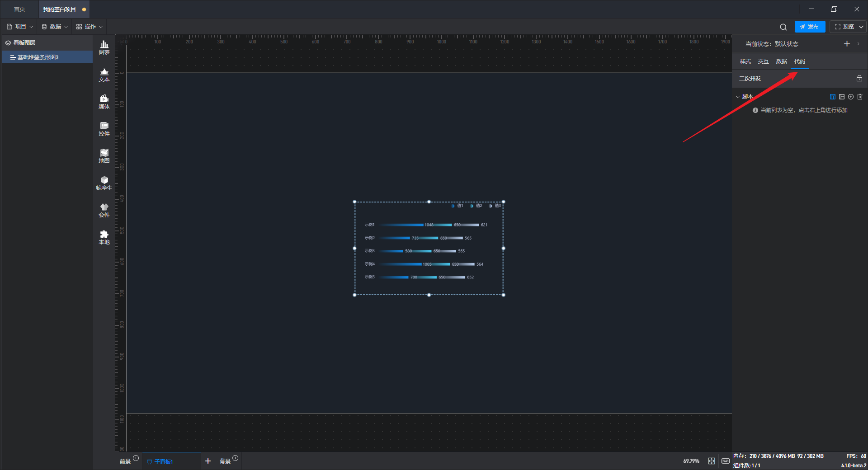This screenshot has height=470, width=868.
Task: Click the blue 发布 publish button
Action: coord(810,27)
